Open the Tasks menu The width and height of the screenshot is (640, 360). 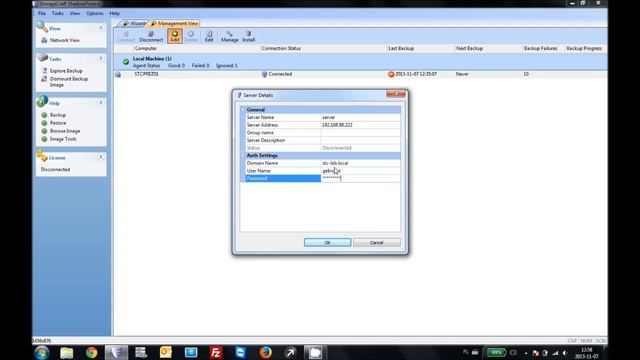pyautogui.click(x=58, y=13)
